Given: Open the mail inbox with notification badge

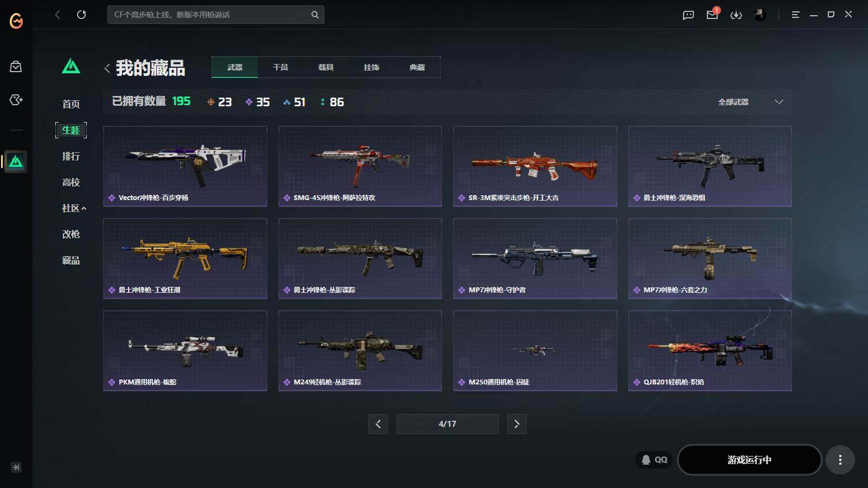Looking at the screenshot, I should [712, 14].
